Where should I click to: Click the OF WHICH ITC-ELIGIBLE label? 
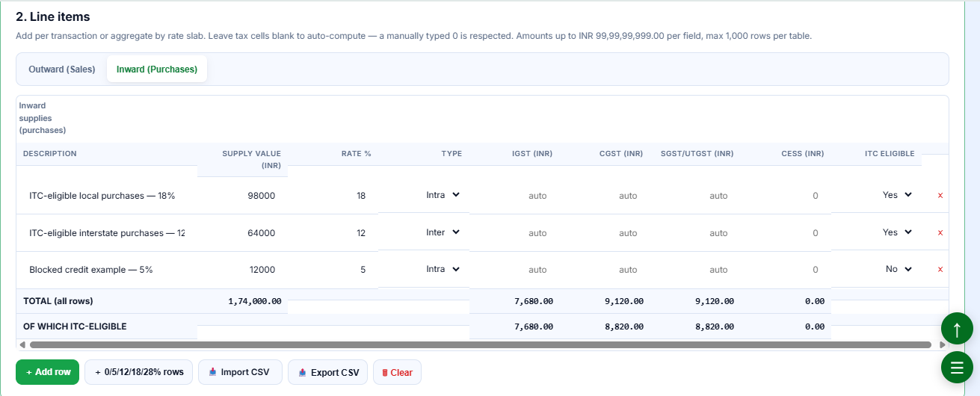pos(75,327)
